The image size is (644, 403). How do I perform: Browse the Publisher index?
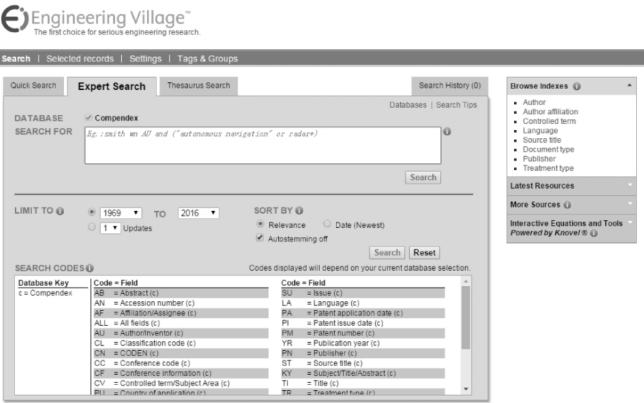[539, 159]
